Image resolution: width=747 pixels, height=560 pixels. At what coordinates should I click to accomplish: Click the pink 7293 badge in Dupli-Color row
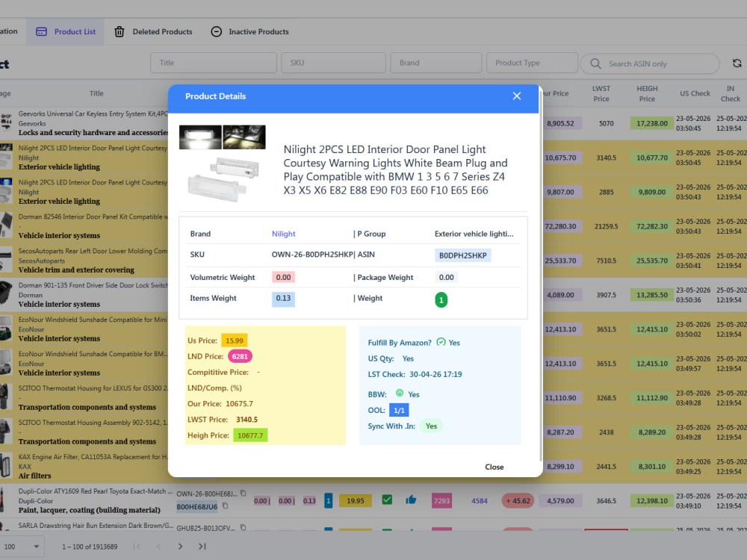tap(441, 501)
